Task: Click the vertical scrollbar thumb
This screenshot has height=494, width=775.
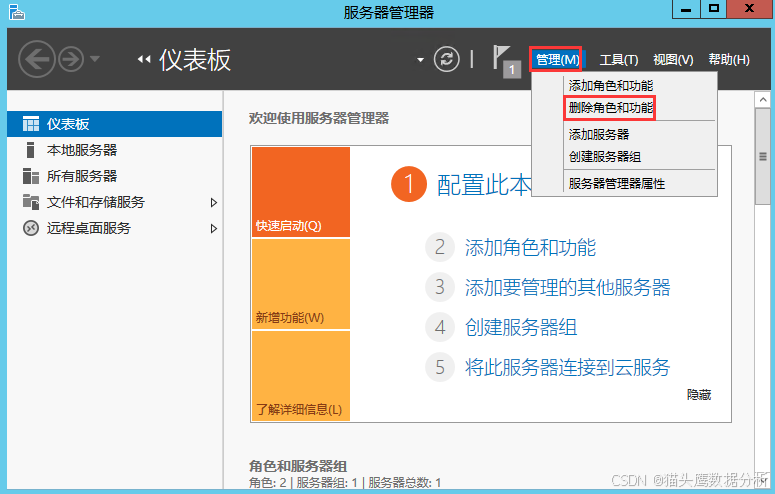Action: 762,157
